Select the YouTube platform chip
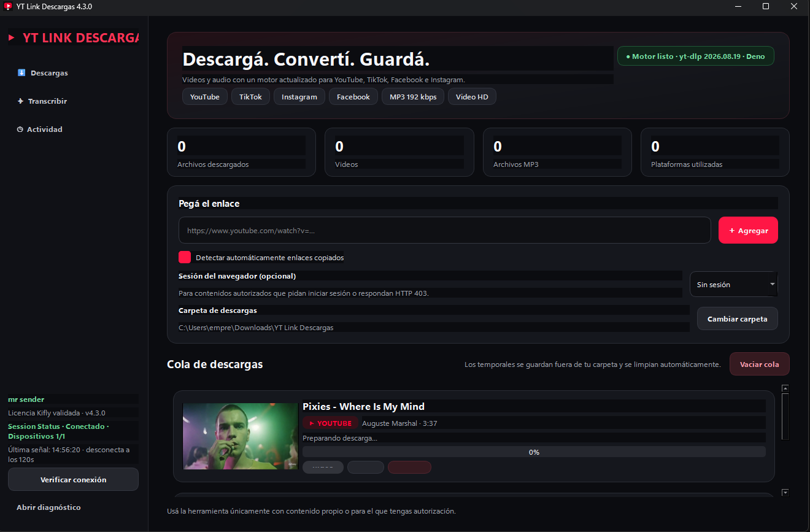Screen dimensions: 810x532 click(x=205, y=97)
